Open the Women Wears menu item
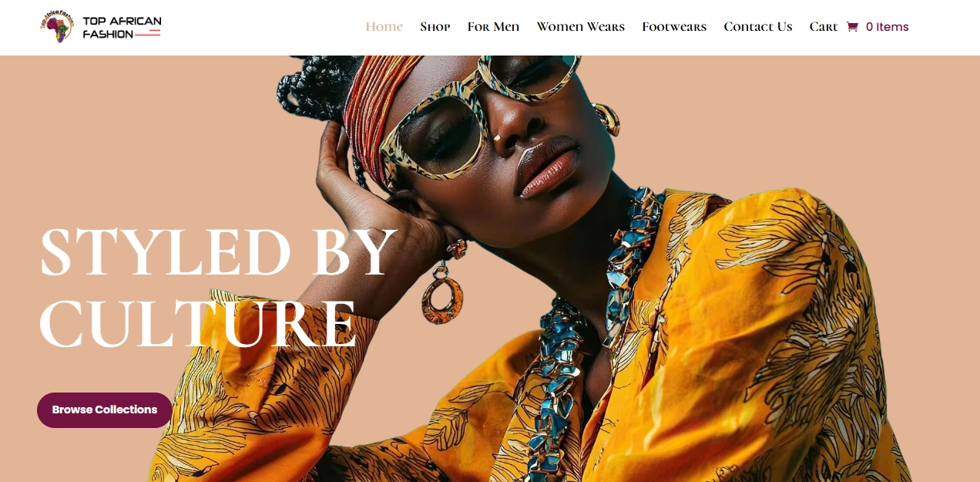 coord(581,27)
